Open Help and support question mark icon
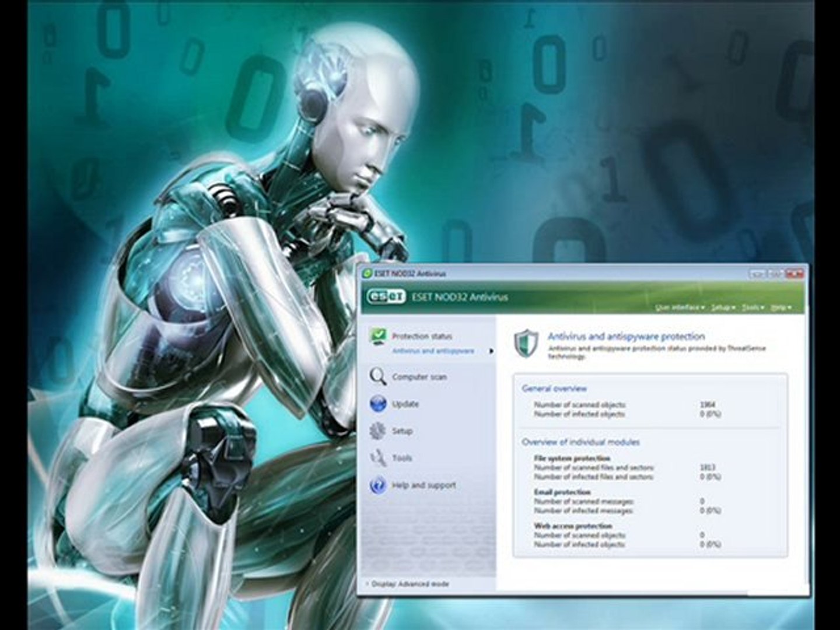The image size is (840, 630). pyautogui.click(x=378, y=485)
